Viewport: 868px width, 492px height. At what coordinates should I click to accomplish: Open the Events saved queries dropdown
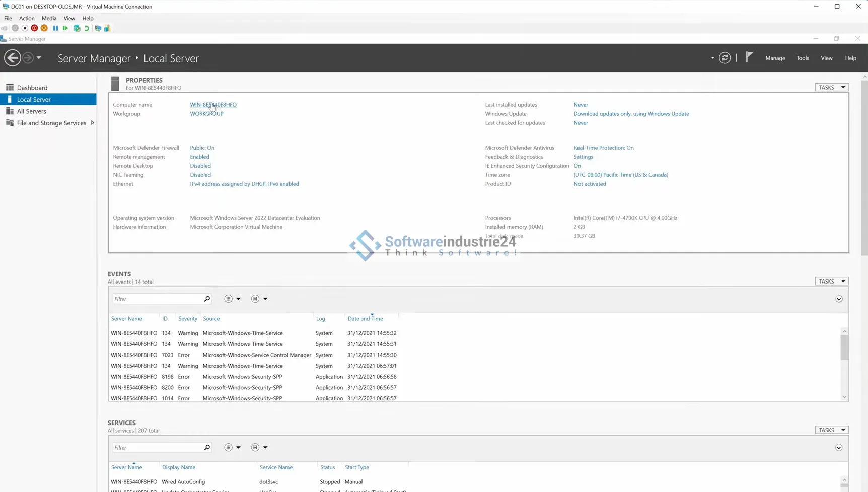(x=259, y=299)
